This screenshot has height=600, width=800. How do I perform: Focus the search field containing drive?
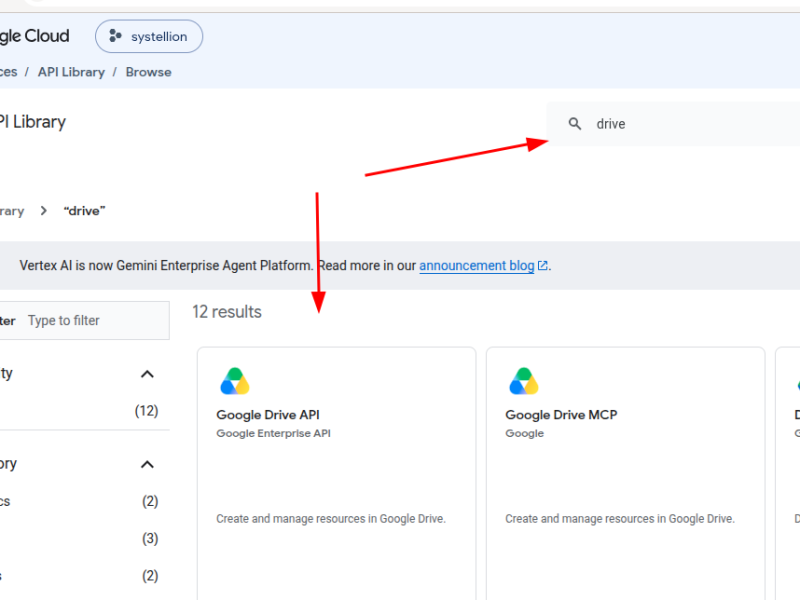[673, 124]
